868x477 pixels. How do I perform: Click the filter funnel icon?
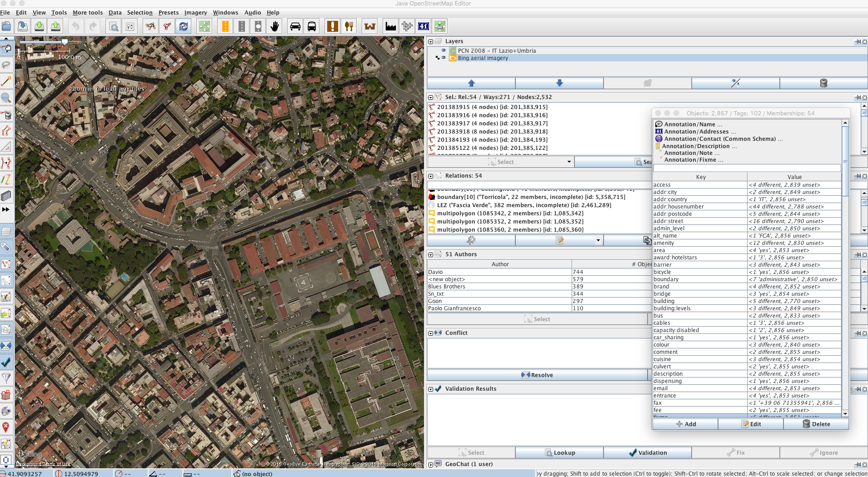coord(6,378)
